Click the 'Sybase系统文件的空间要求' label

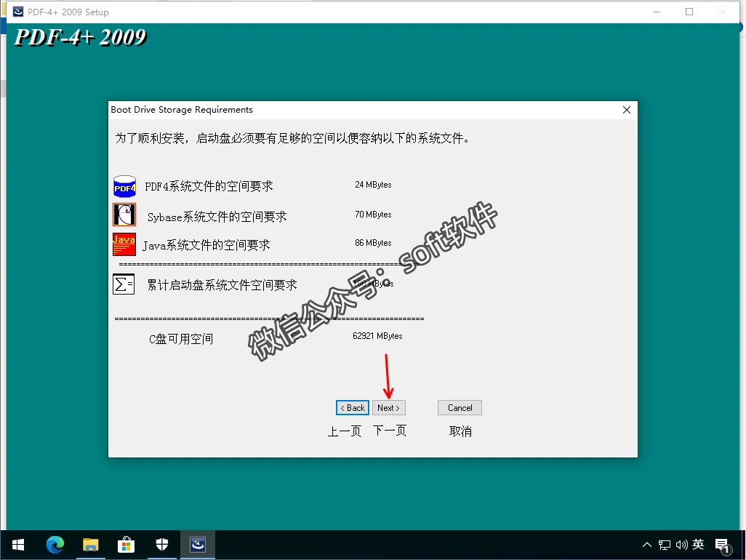[217, 217]
